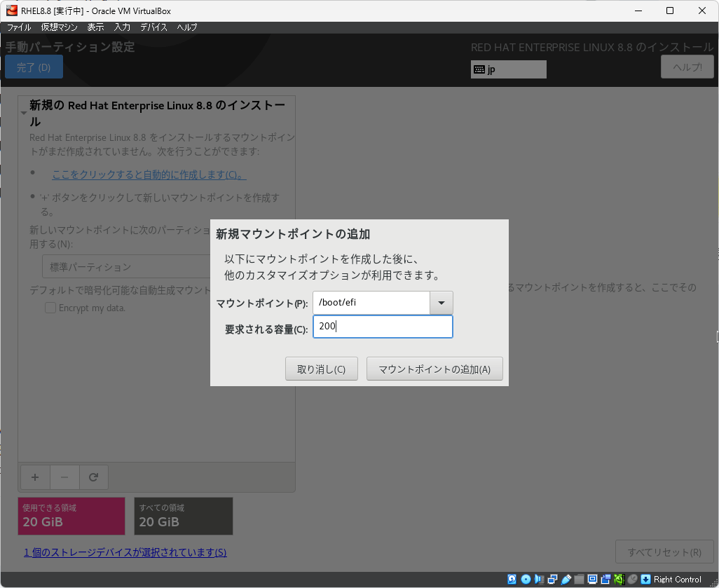Click the /boot/efi mount point text field

(371, 303)
